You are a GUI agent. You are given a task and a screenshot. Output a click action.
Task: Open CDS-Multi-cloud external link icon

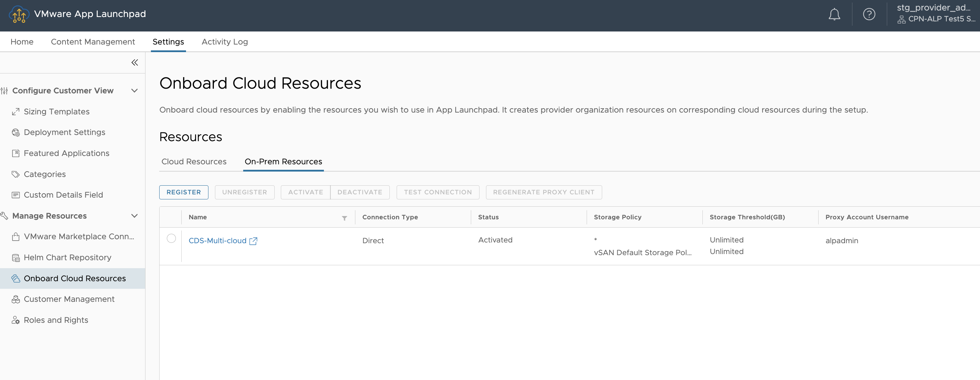(x=253, y=241)
